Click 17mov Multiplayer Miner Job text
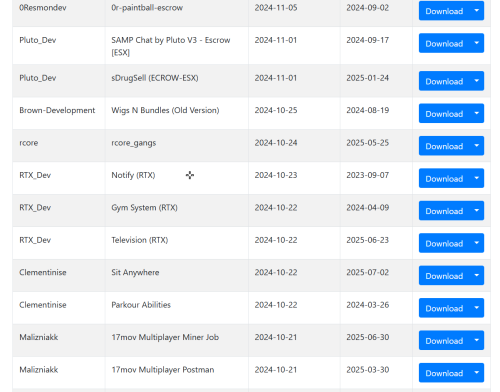Image resolution: width=500 pixels, height=392 pixels. coord(165,337)
